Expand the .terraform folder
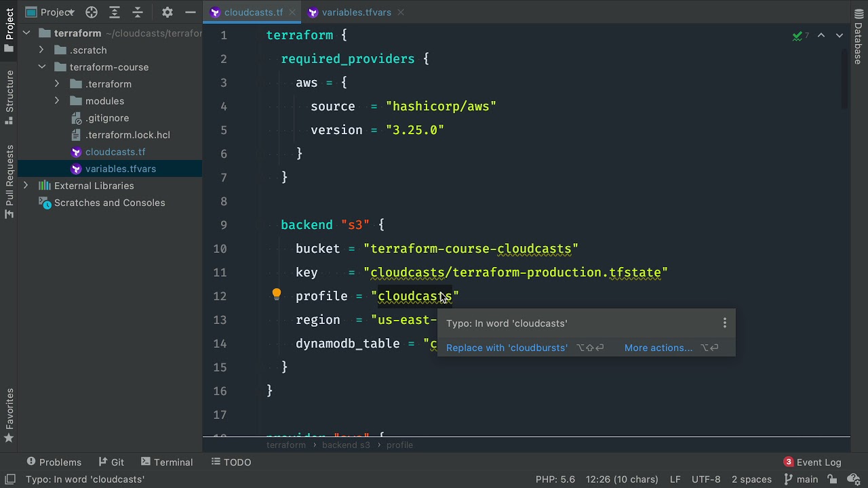868x488 pixels. [57, 84]
